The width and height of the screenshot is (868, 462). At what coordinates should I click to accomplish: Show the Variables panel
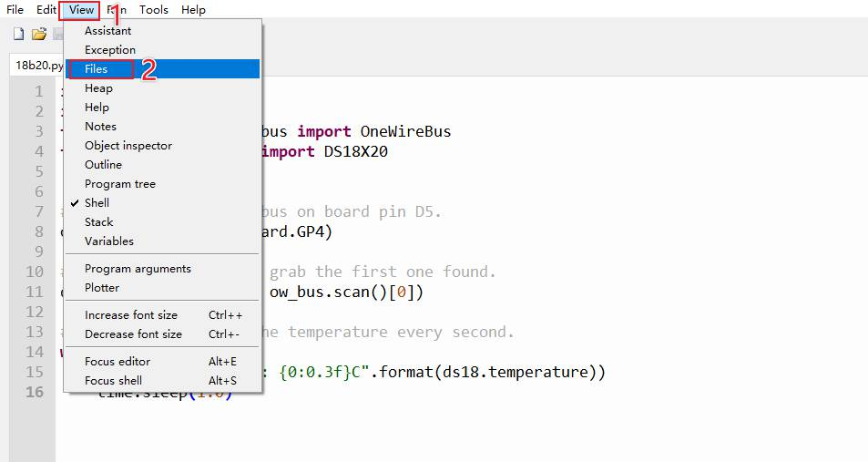(108, 241)
